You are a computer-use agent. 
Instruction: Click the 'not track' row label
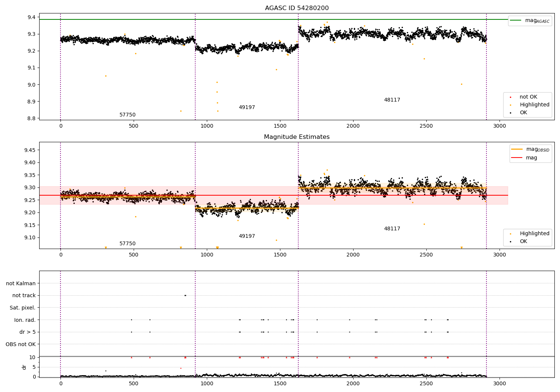pos(24,296)
